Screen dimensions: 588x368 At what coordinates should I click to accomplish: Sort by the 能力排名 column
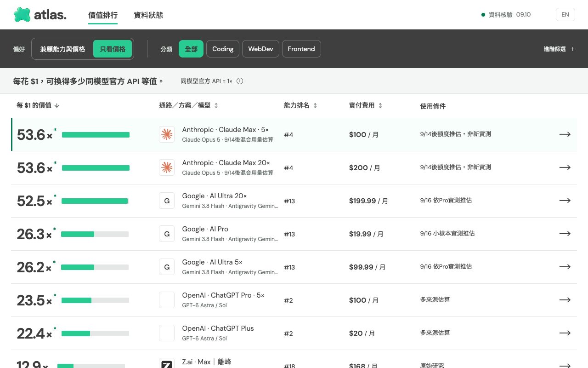click(300, 105)
